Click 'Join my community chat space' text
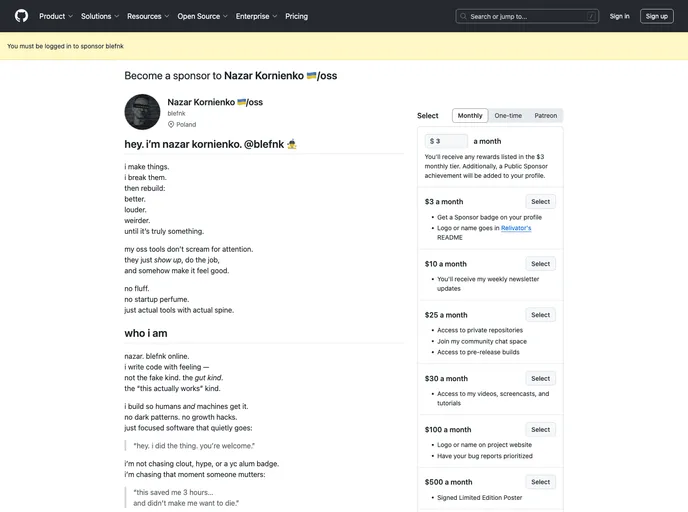 tap(482, 341)
